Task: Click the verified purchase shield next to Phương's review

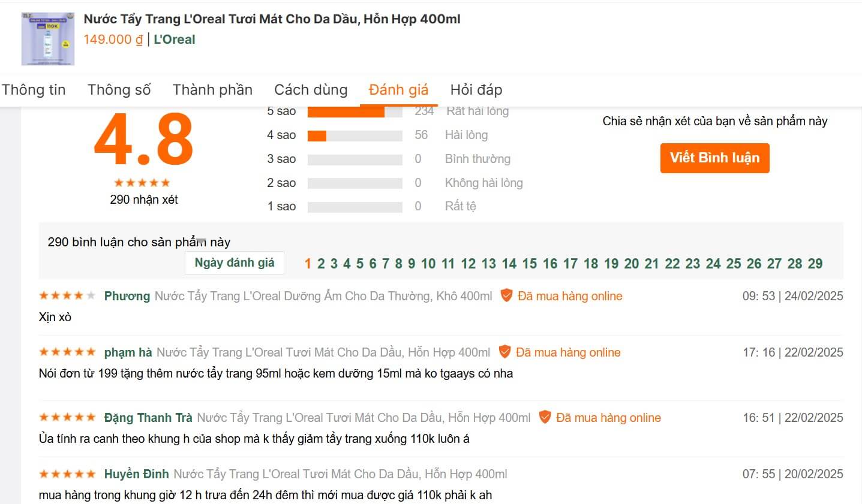Action: (x=507, y=295)
